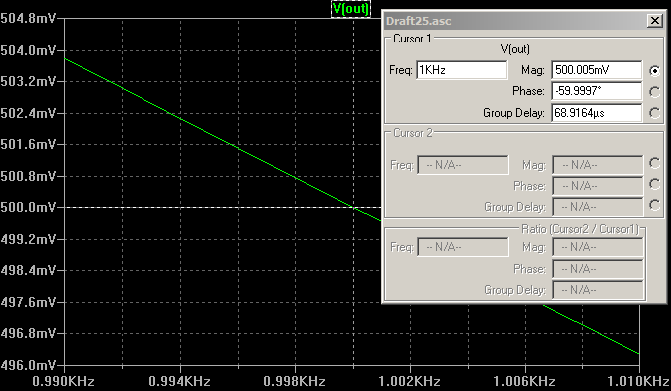Click the Cursor 2 Freq N/A field
Viewport: 671px width, 391px height.
(x=463, y=165)
